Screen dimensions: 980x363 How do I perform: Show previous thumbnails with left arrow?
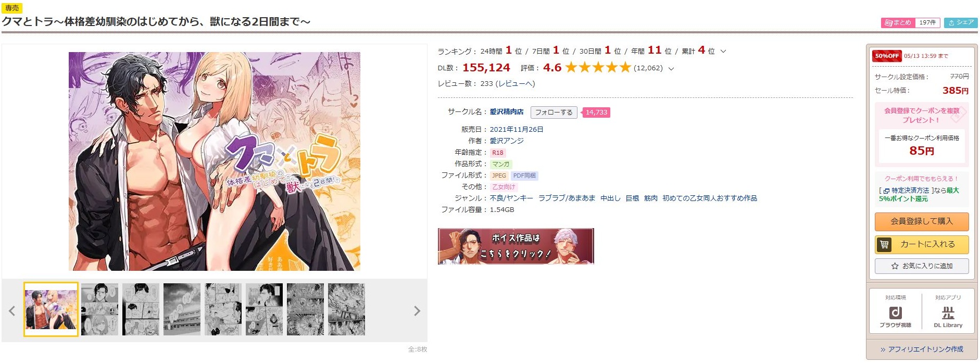click(x=12, y=311)
